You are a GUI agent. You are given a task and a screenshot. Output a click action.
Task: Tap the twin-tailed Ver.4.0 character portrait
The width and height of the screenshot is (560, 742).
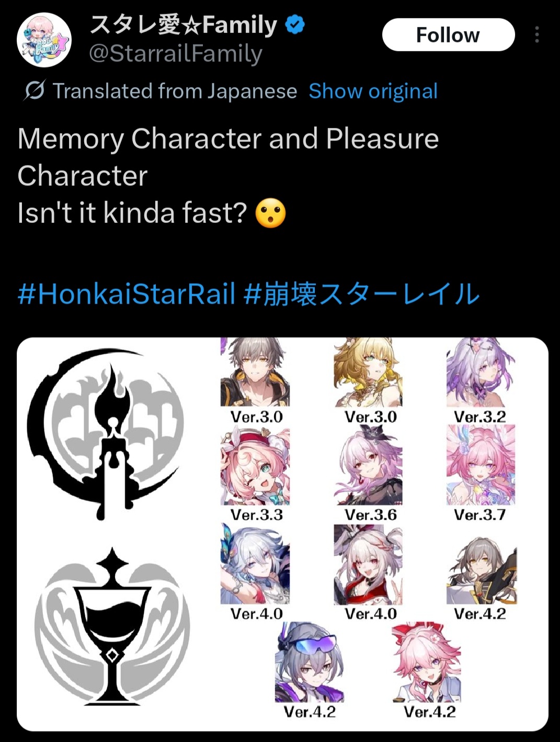[368, 565]
